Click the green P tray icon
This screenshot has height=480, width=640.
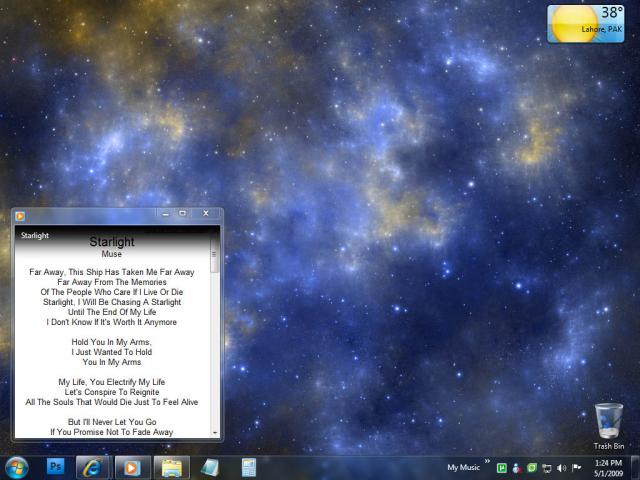pyautogui.click(x=501, y=468)
